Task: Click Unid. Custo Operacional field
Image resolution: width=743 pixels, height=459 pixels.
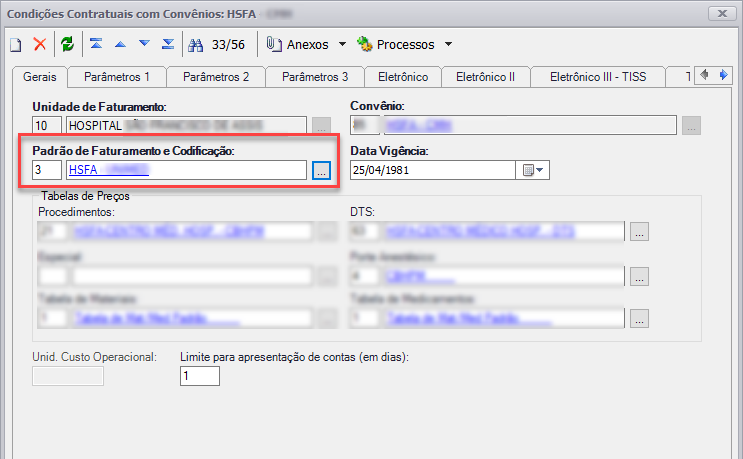Action: (x=68, y=376)
